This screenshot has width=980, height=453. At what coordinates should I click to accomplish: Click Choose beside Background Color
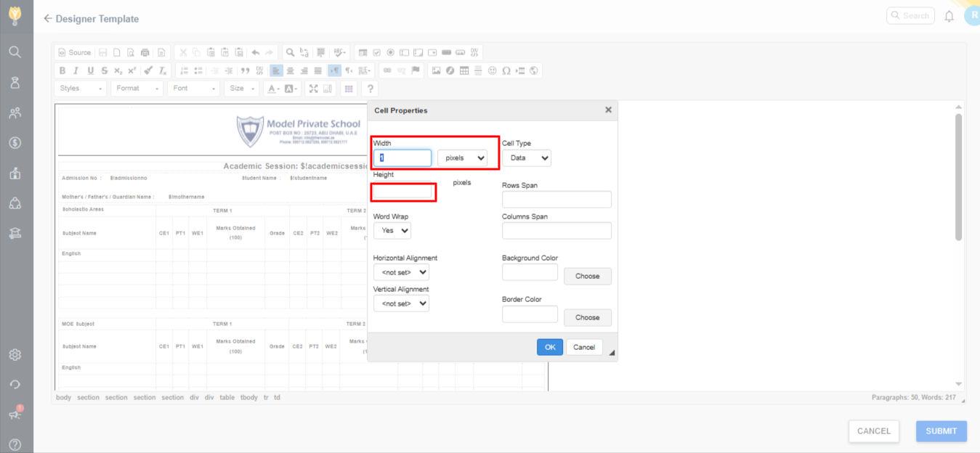tap(587, 276)
